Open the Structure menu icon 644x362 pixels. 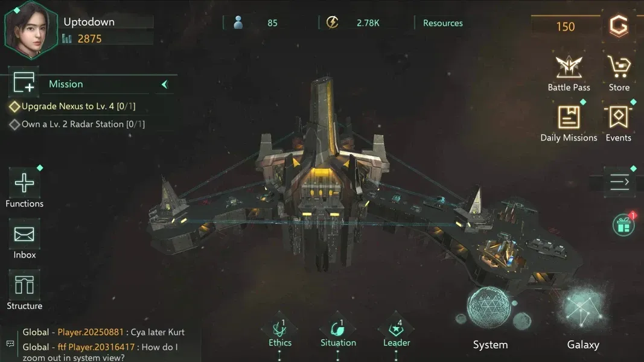(24, 285)
